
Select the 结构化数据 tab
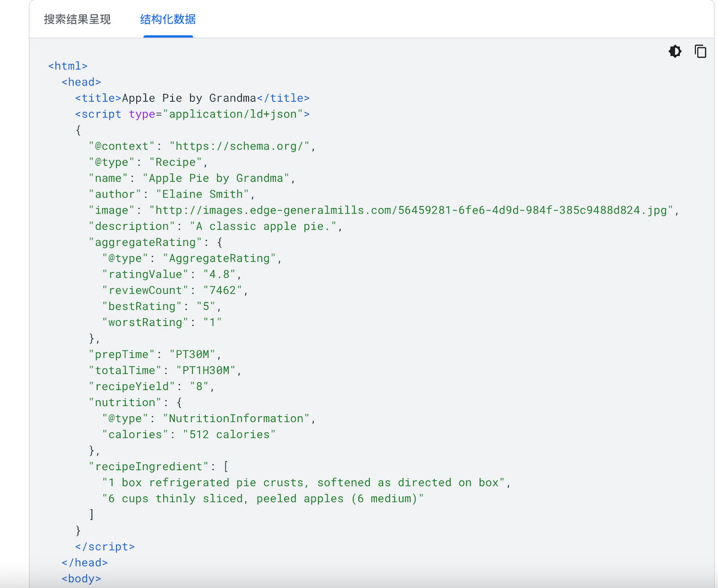point(168,19)
